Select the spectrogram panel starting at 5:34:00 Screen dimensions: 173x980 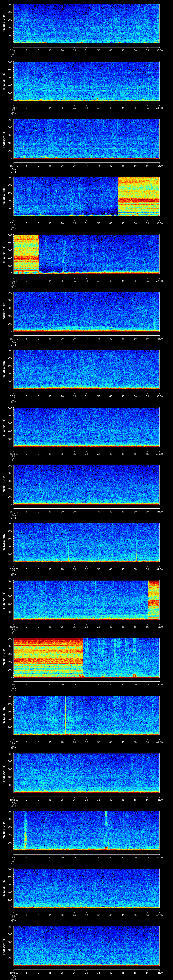tap(86, 312)
